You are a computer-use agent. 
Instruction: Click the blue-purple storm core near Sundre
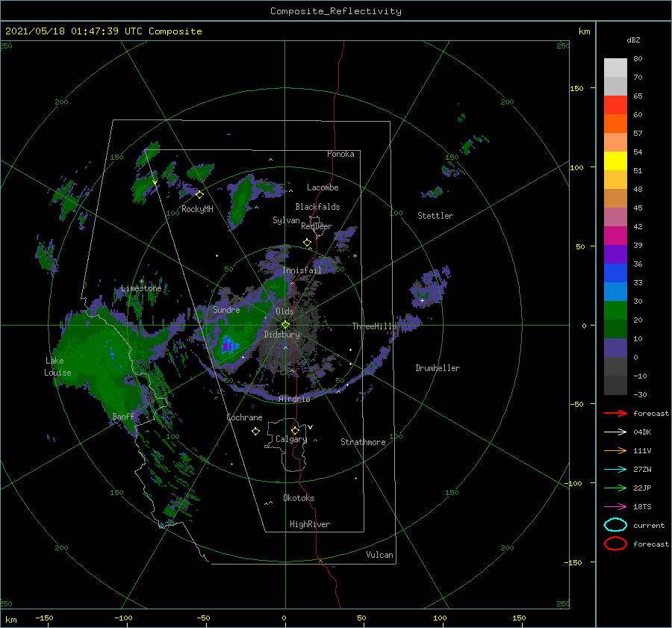[229, 345]
